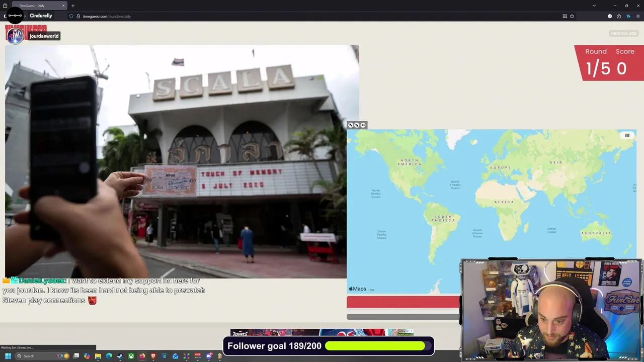Image resolution: width=644 pixels, height=362 pixels.
Task: Click the red guess submit bar
Action: point(403,302)
